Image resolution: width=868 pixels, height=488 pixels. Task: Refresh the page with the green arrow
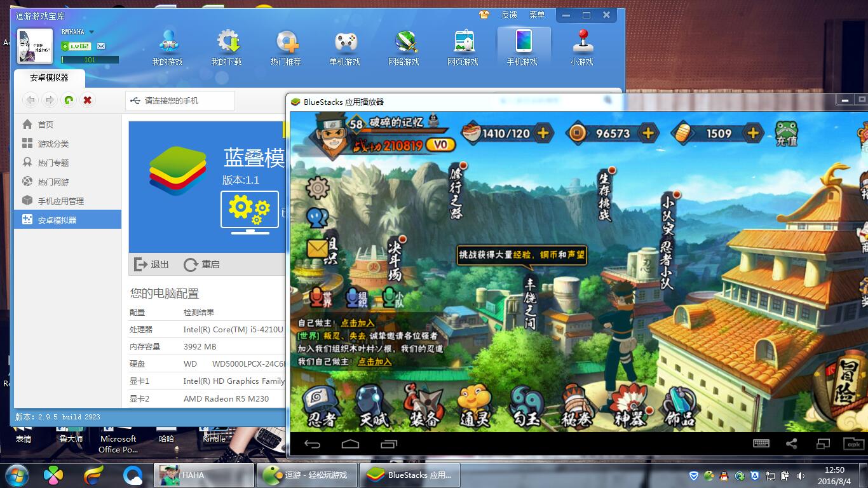click(x=69, y=100)
